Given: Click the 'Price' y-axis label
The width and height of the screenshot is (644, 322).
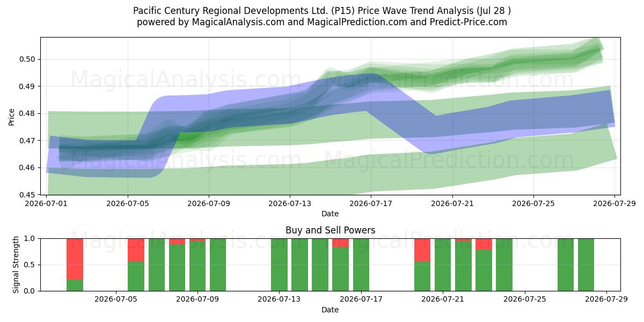Looking at the screenshot, I should 12,116.
